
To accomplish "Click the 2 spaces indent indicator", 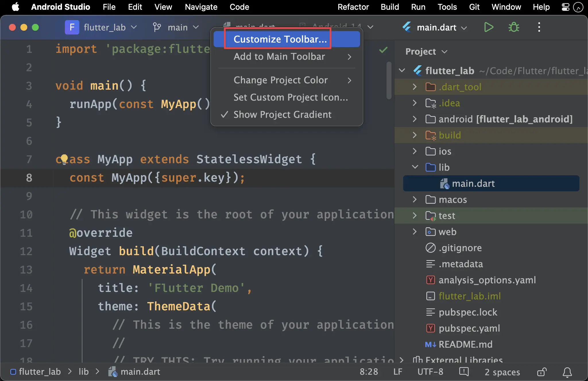I will point(502,372).
